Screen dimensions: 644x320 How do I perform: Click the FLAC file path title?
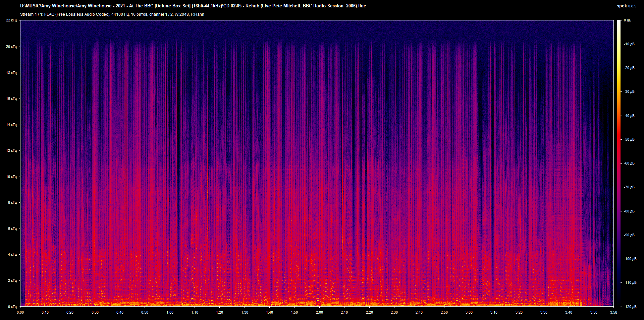(x=193, y=6)
